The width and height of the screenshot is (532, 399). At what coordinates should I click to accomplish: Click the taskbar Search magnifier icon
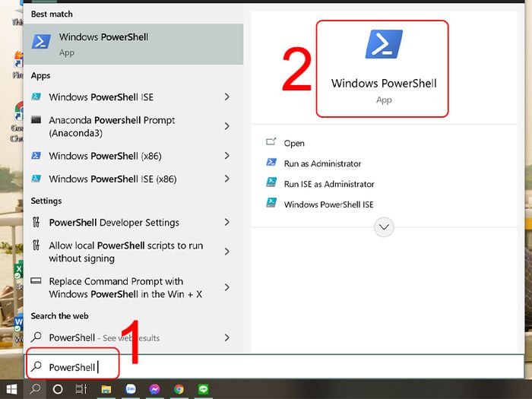pos(35,389)
